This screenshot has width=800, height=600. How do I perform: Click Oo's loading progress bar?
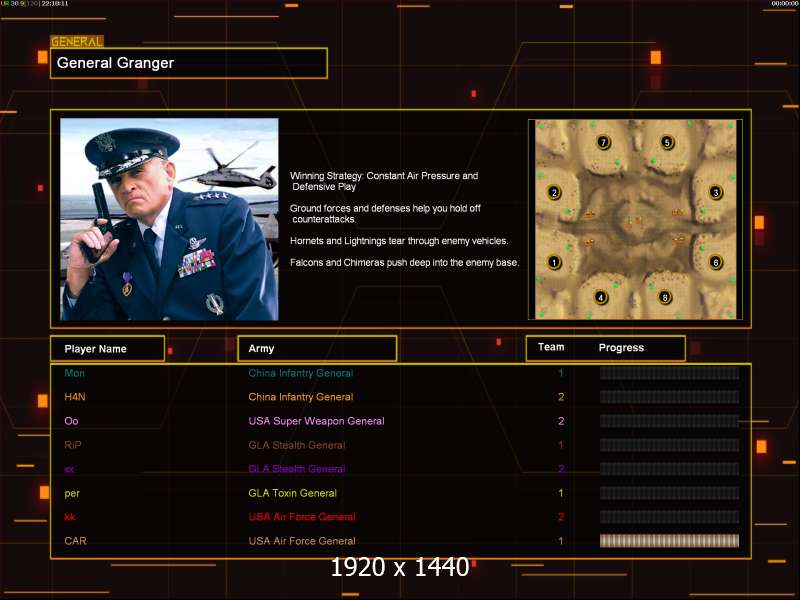point(669,421)
